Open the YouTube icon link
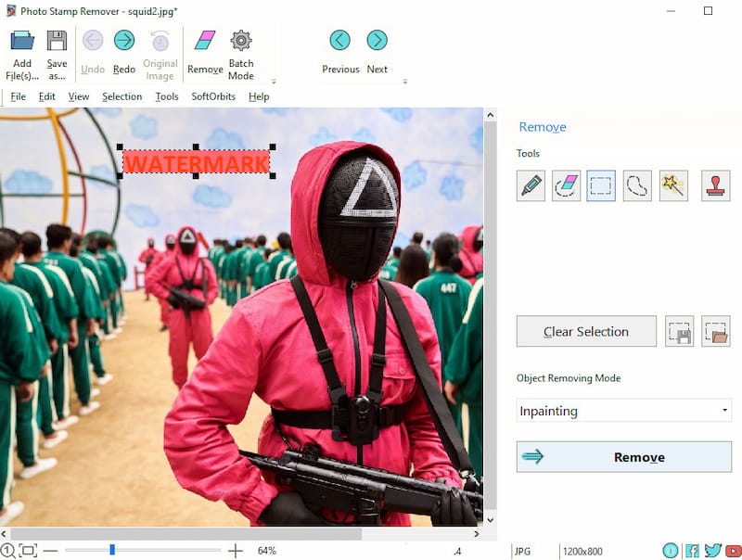The width and height of the screenshot is (742, 560). click(x=734, y=551)
